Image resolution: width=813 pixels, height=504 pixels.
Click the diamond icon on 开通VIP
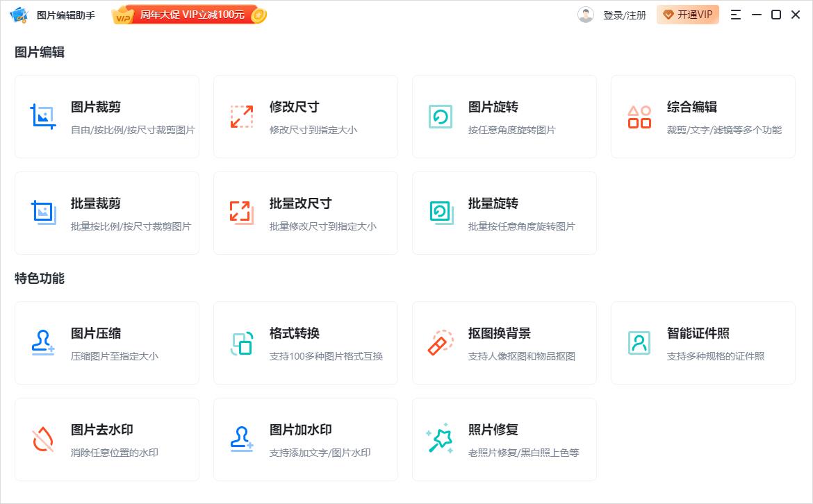[x=668, y=15]
